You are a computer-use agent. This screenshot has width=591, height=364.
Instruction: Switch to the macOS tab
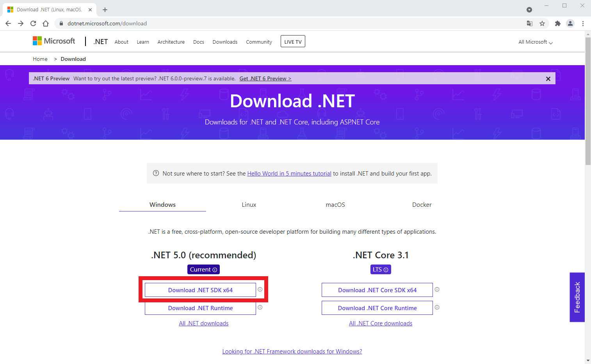click(335, 205)
